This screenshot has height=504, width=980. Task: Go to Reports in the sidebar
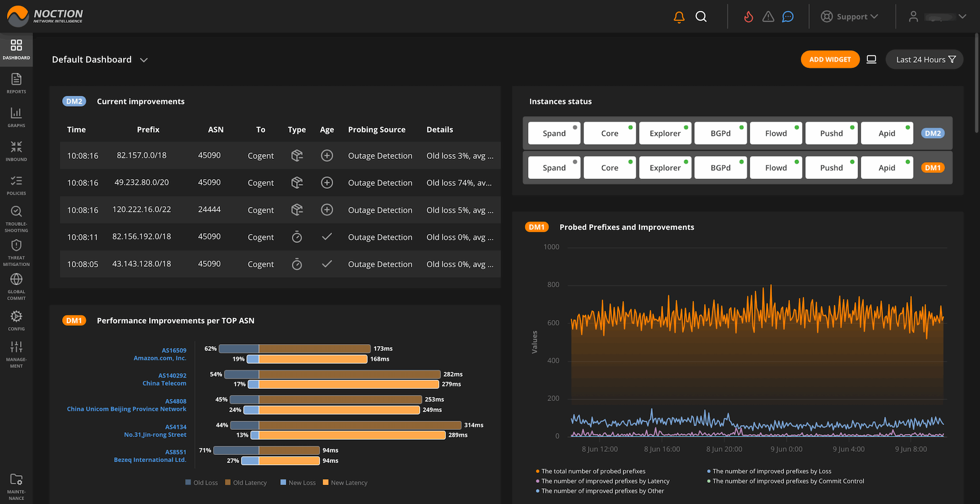[x=16, y=83]
